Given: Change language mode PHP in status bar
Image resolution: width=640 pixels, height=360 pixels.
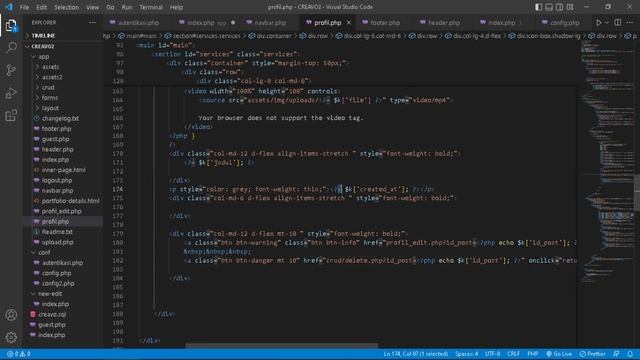Looking at the screenshot, I should click(532, 354).
